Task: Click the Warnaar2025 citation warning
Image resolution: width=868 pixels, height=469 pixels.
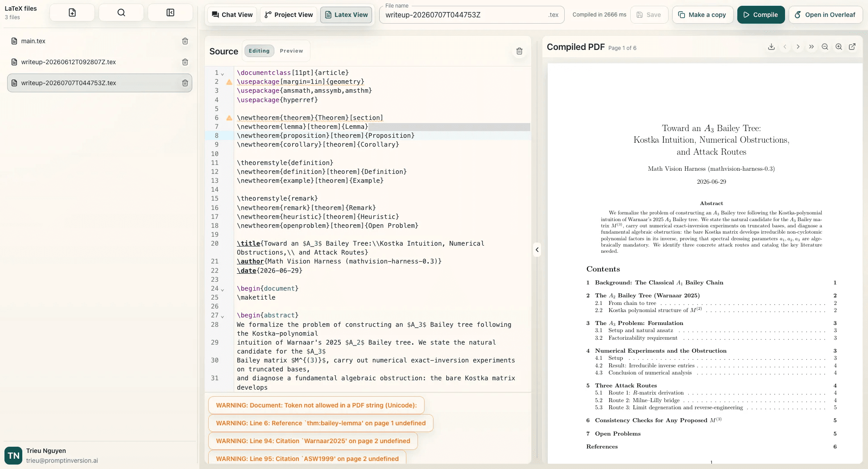Action: 313,441
